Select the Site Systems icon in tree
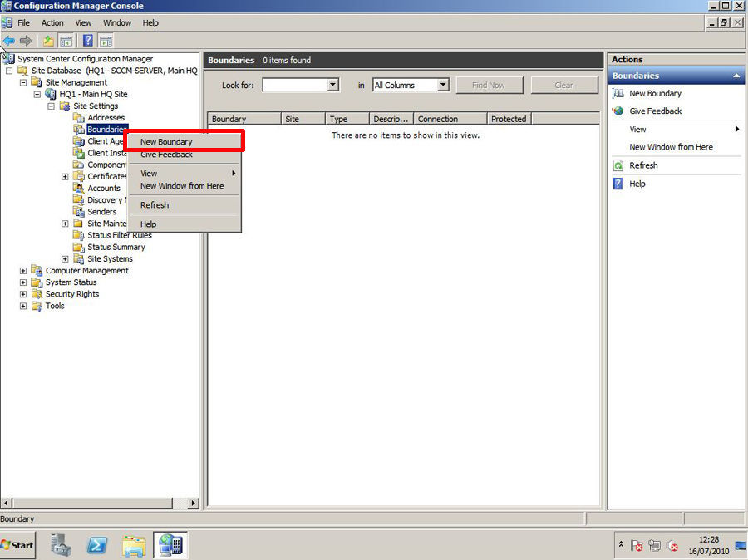This screenshot has width=748, height=560. (79, 258)
